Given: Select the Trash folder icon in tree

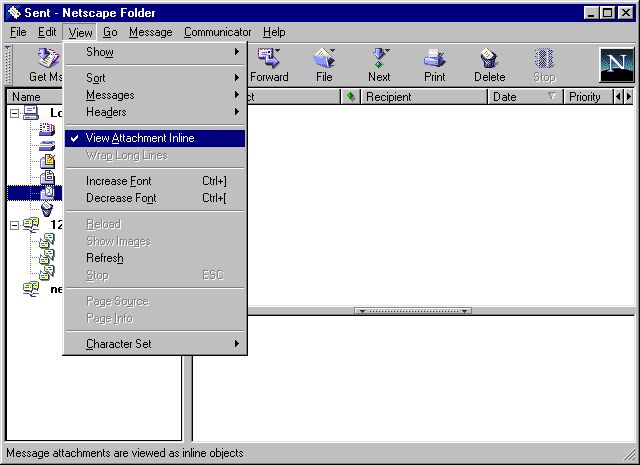Looking at the screenshot, I should point(47,209).
